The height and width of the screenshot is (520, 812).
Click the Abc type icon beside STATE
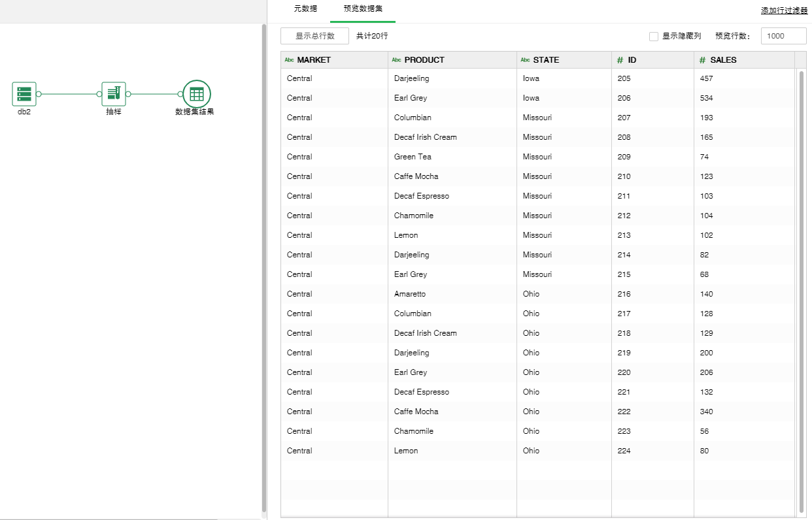[525, 60]
